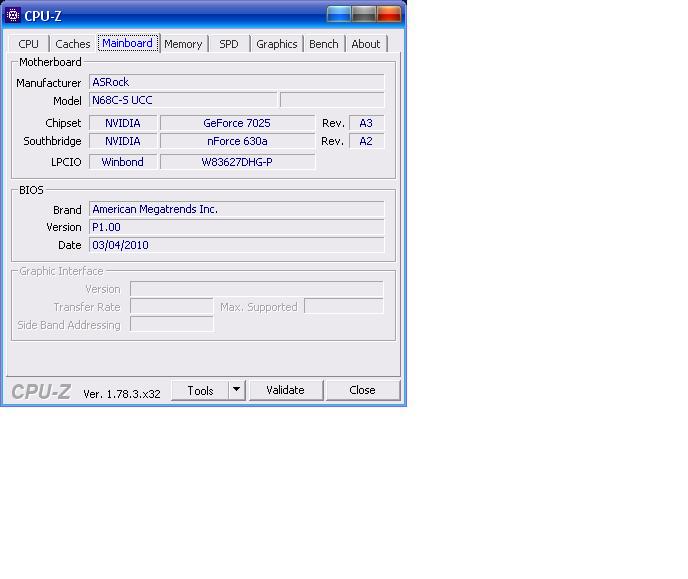Screen dimensions: 688x579
Task: Click the Close button at bottom
Action: pyautogui.click(x=362, y=390)
